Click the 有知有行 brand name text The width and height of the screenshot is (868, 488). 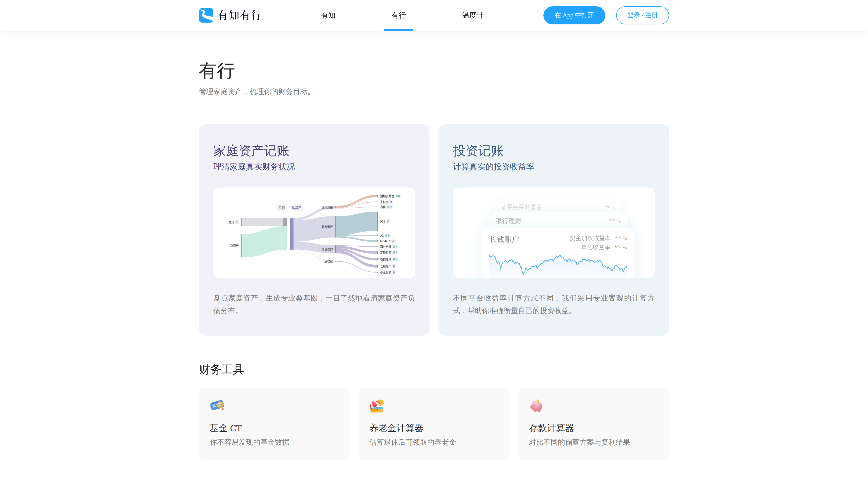pyautogui.click(x=239, y=15)
